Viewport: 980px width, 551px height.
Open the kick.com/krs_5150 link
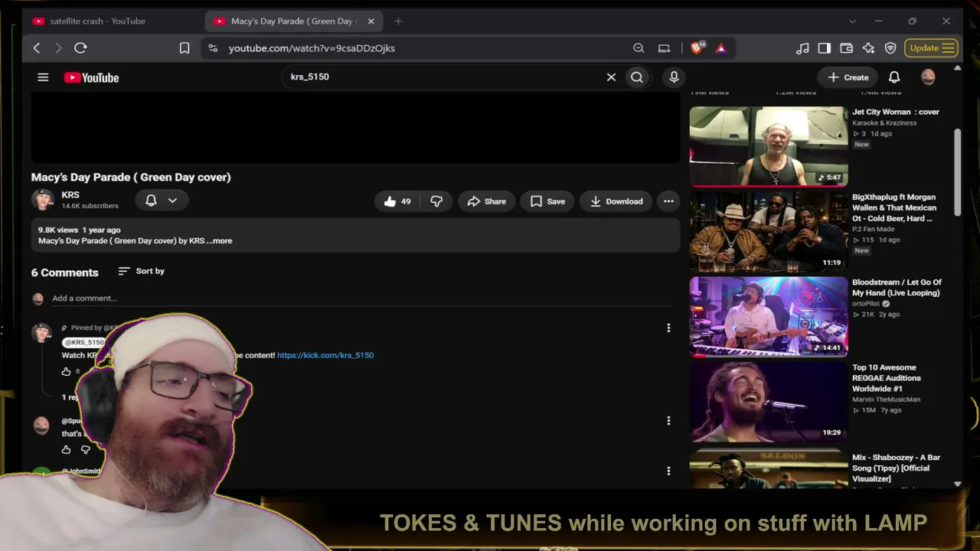325,355
